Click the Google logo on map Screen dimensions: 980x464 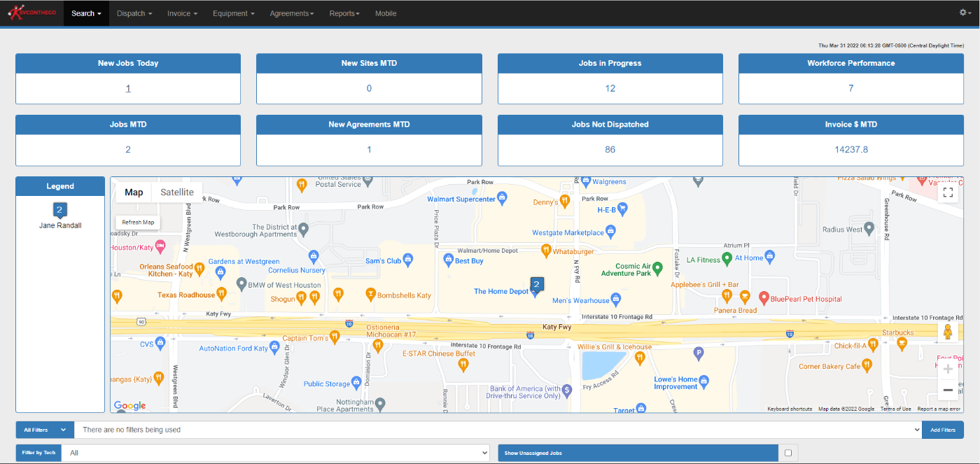tap(130, 406)
